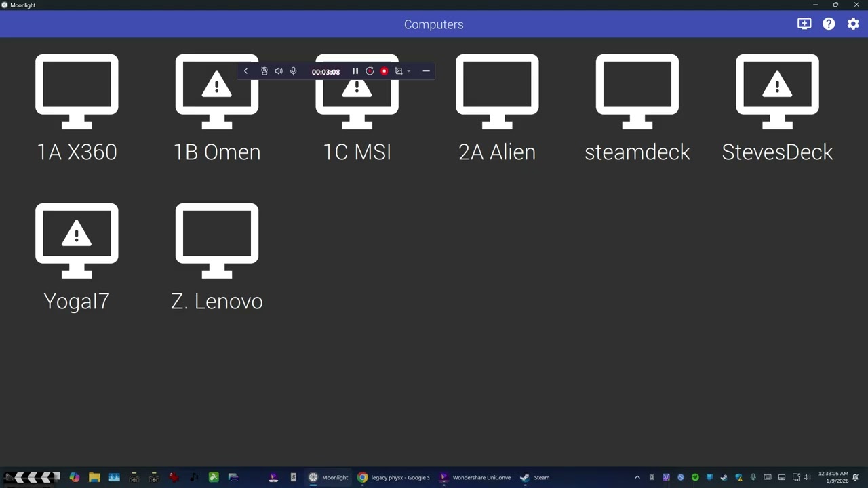The image size is (868, 488).
Task: Show hidden tray icons chevron
Action: click(637, 477)
